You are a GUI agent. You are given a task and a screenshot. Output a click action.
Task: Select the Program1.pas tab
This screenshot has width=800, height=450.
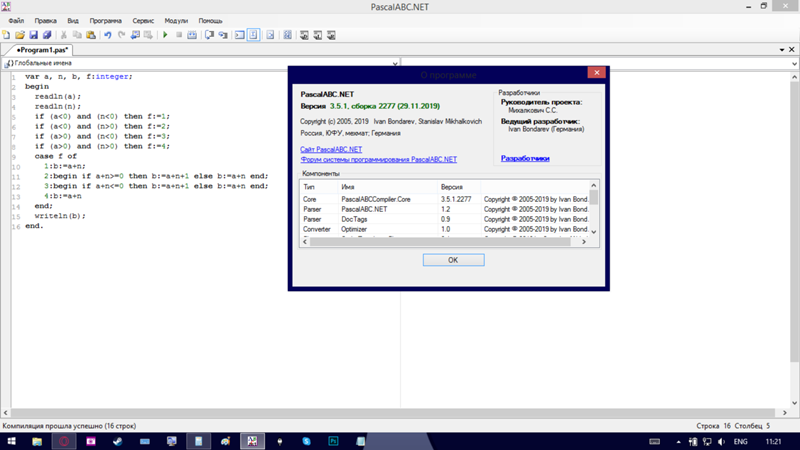pos(41,50)
